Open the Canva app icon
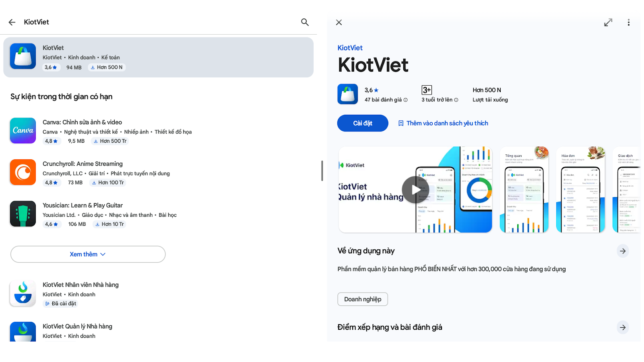 23,131
